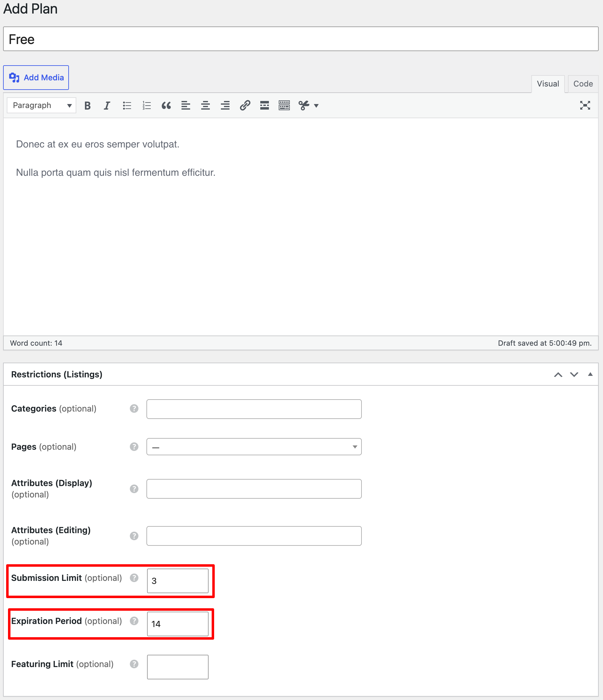This screenshot has width=603, height=700.
Task: Insert Read More tag
Action: 264,105
